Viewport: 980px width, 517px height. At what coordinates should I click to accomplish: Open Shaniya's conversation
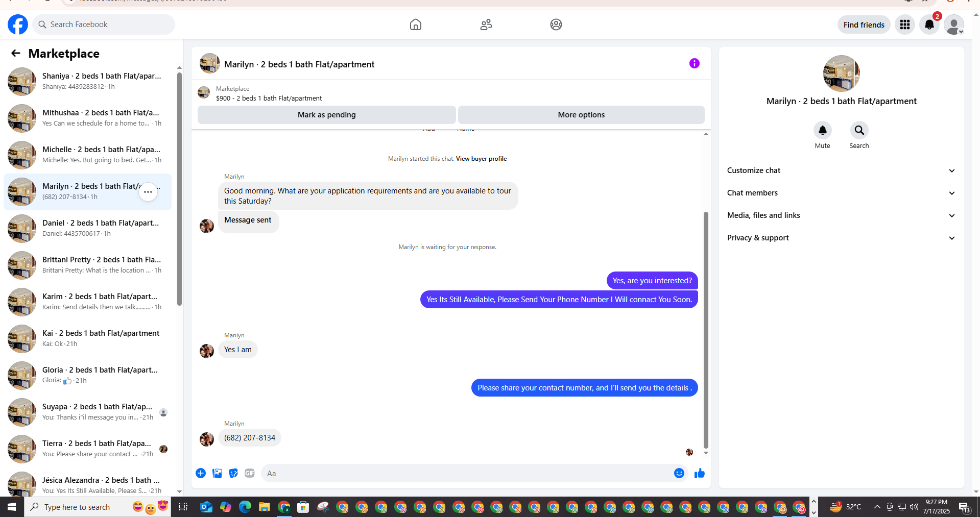pos(88,82)
